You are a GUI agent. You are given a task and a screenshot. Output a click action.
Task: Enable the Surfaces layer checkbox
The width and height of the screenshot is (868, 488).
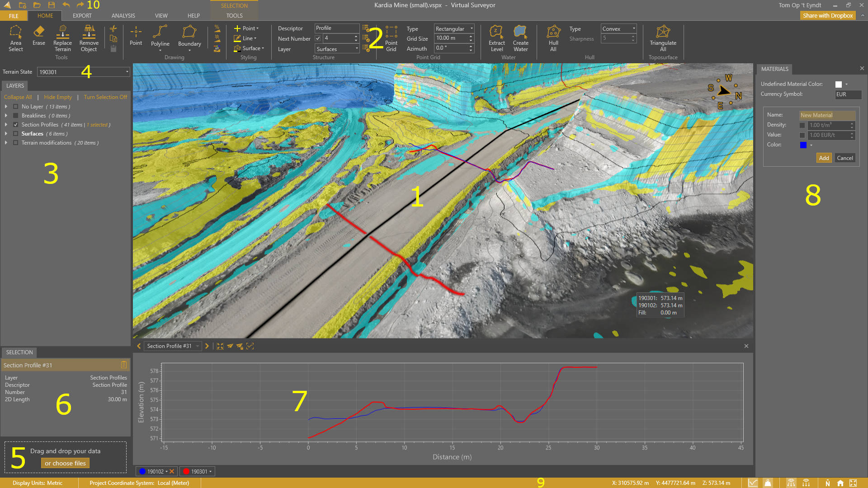tap(16, 134)
